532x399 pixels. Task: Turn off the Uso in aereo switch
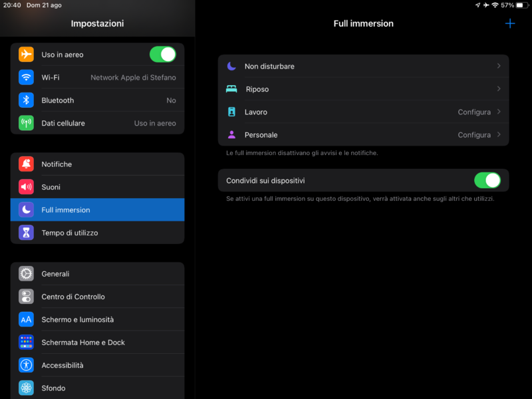(163, 55)
